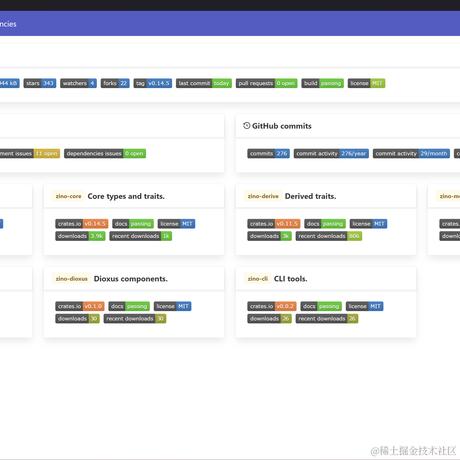Screen dimensions: 460x460
Task: Click the zino-cli license MIT badge
Action: click(364, 306)
